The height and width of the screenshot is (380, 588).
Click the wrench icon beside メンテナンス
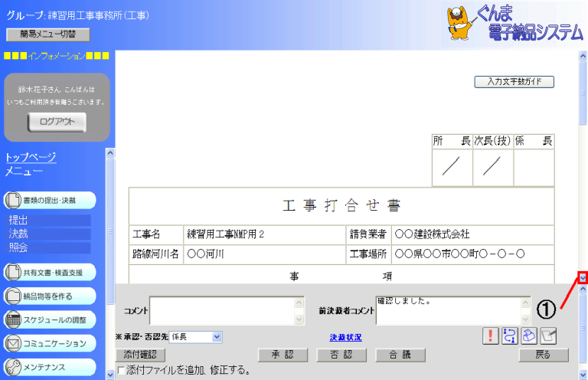click(x=13, y=367)
